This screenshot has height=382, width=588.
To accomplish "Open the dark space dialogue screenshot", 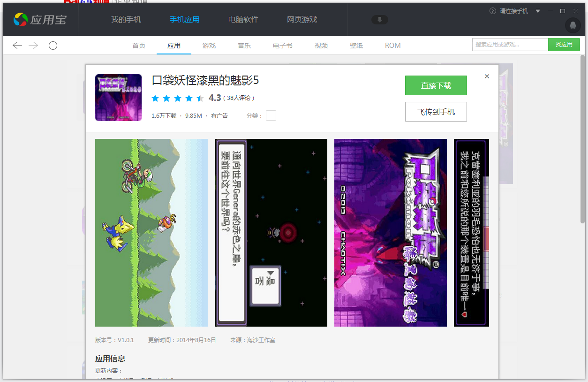I will [x=271, y=233].
